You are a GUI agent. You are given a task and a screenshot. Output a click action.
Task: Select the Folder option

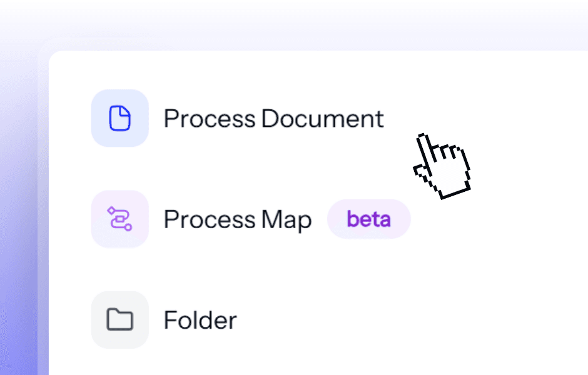[x=165, y=320]
